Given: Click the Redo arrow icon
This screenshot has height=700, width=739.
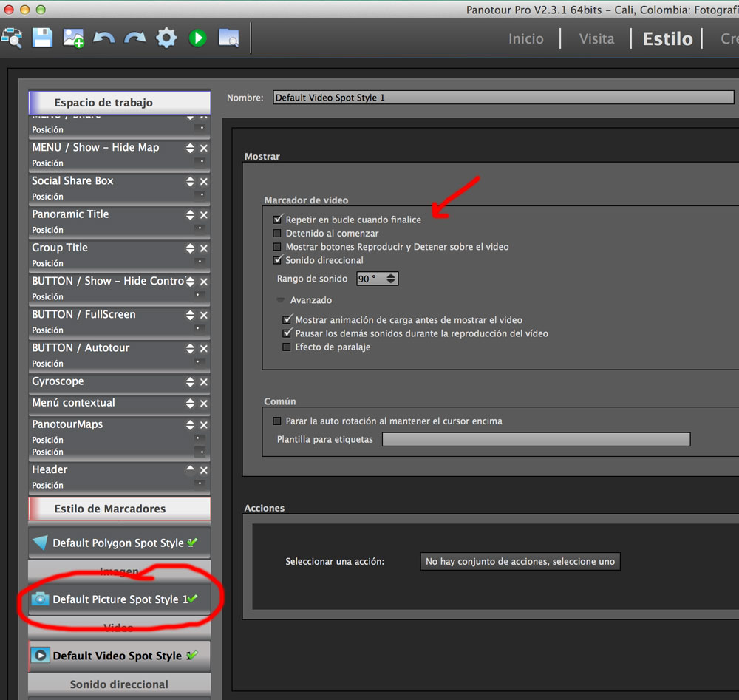Looking at the screenshot, I should point(134,37).
